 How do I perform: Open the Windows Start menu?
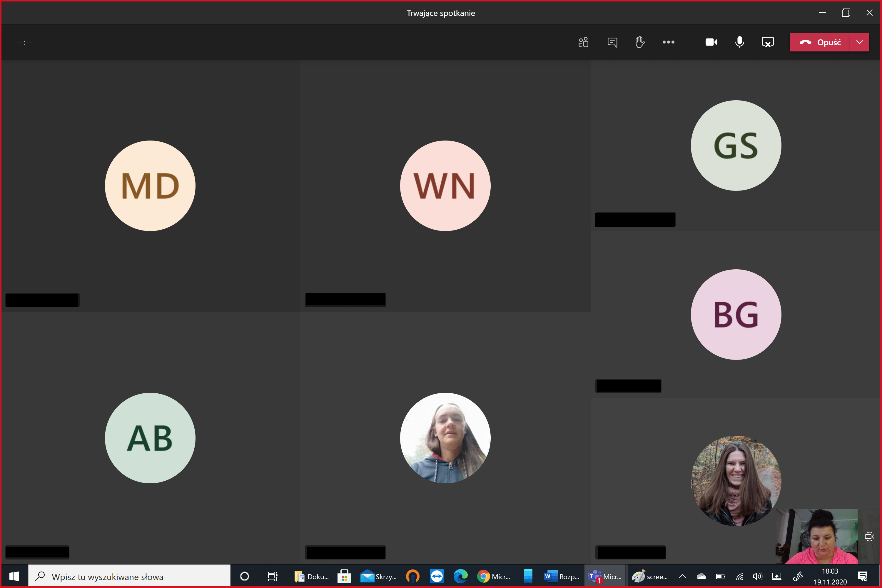(x=14, y=576)
